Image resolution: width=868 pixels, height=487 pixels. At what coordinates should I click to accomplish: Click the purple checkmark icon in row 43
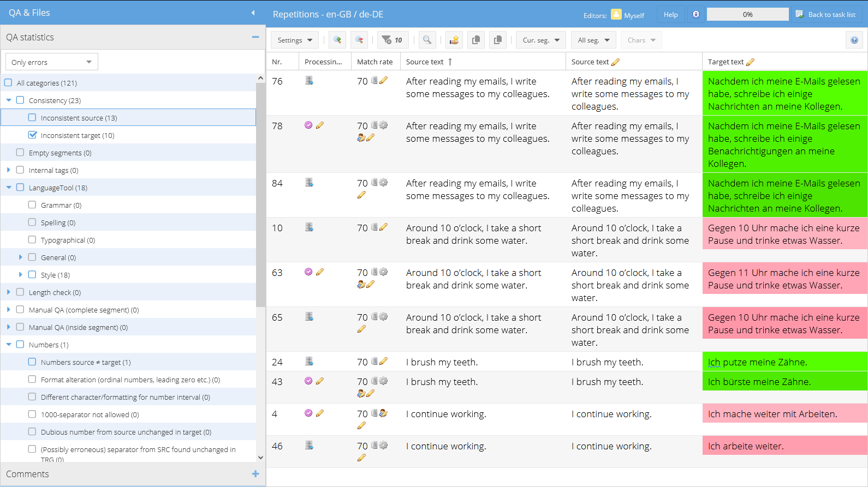308,381
